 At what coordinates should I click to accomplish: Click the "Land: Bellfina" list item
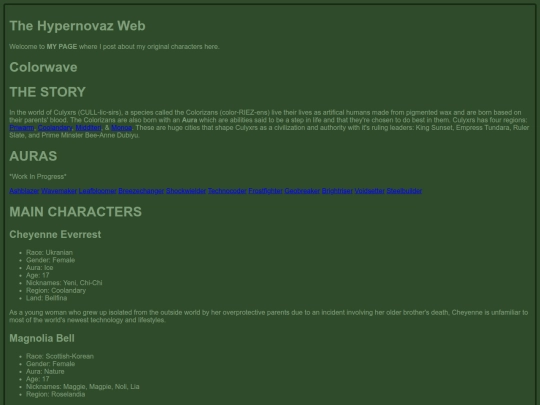46,298
